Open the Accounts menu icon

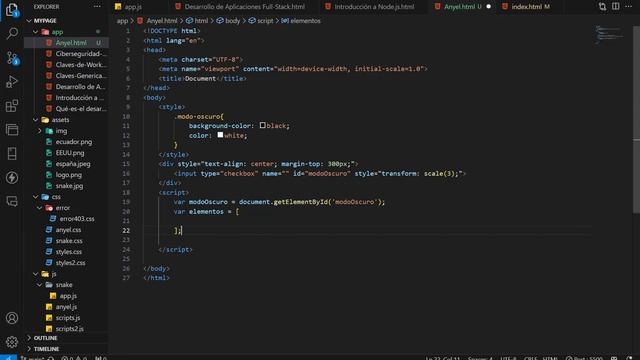[12, 318]
